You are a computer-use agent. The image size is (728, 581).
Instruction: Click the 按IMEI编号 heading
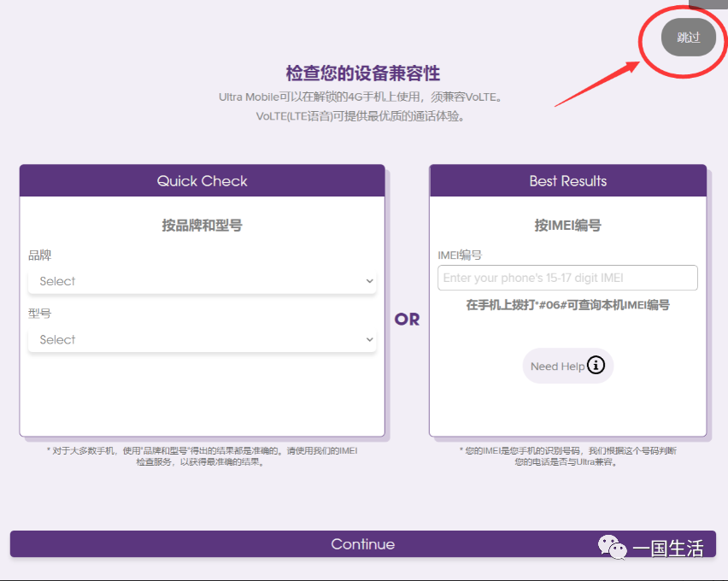pos(568,226)
